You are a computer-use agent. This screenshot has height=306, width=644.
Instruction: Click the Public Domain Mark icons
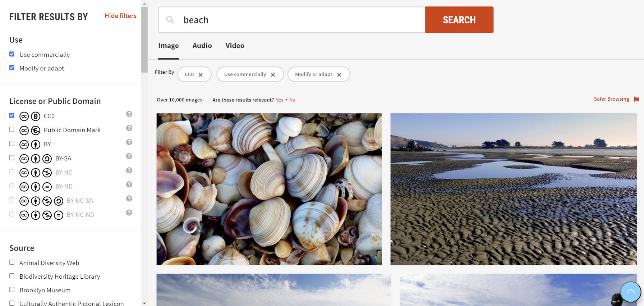[x=30, y=130]
